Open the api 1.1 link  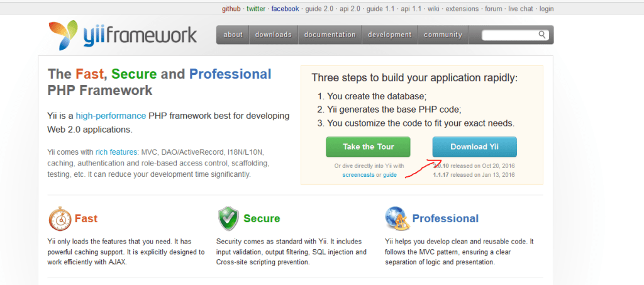click(411, 9)
